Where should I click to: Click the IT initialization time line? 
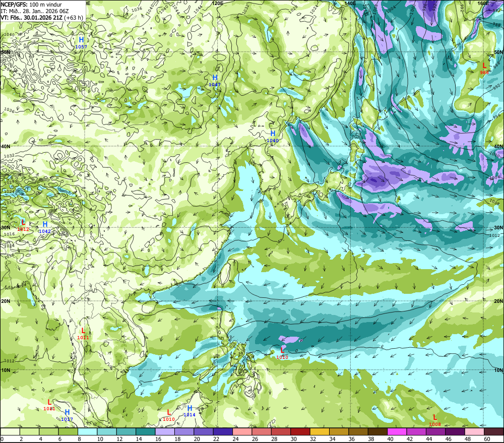[35, 11]
